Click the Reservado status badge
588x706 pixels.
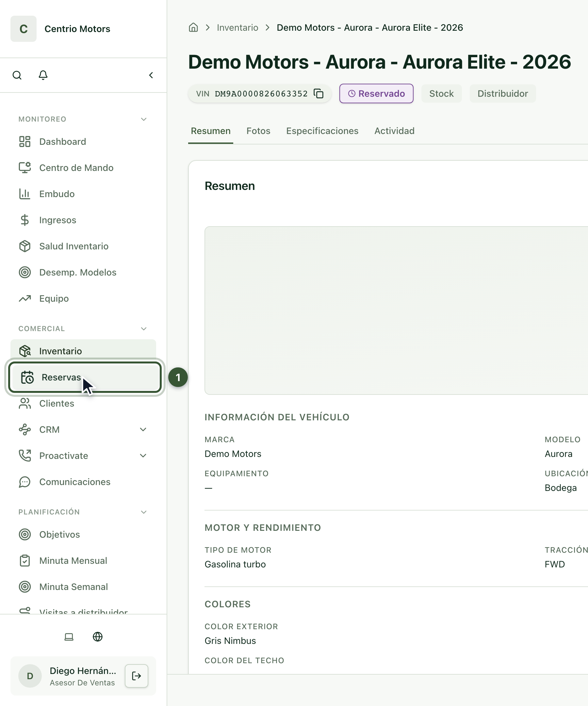376,93
